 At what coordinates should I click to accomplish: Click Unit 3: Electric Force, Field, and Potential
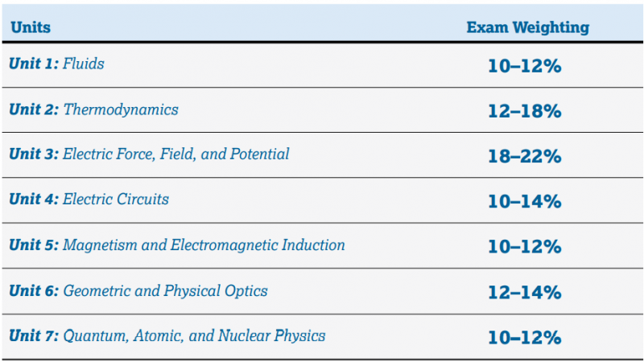click(149, 154)
